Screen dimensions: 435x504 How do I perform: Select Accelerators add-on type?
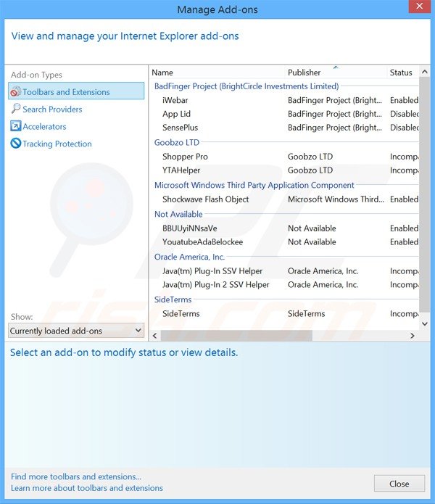76,126
